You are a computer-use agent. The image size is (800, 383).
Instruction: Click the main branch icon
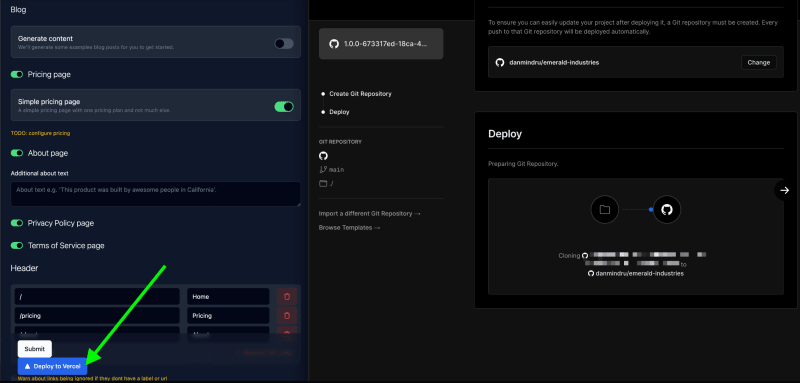coord(322,169)
